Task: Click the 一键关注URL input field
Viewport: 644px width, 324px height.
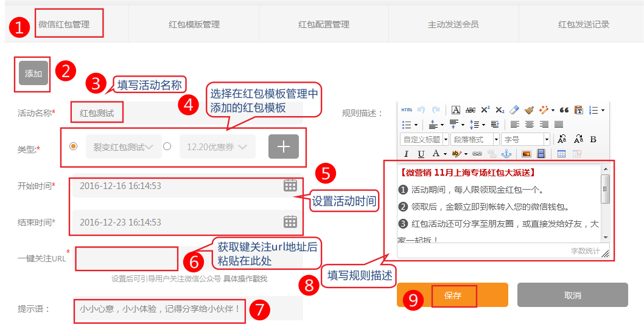Action: [x=127, y=258]
